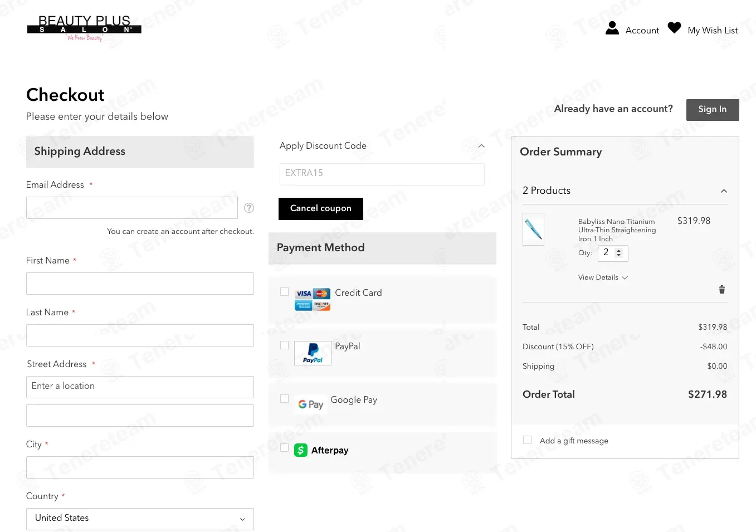Click the Order Total amount $271.98

click(708, 394)
